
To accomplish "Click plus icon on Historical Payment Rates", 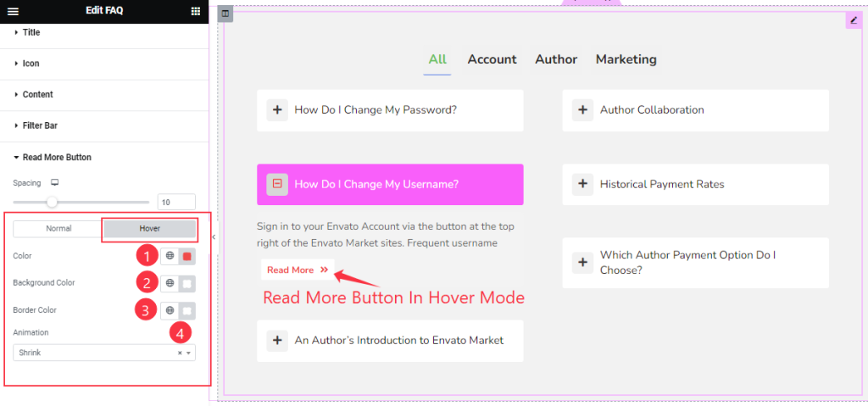I will point(582,185).
